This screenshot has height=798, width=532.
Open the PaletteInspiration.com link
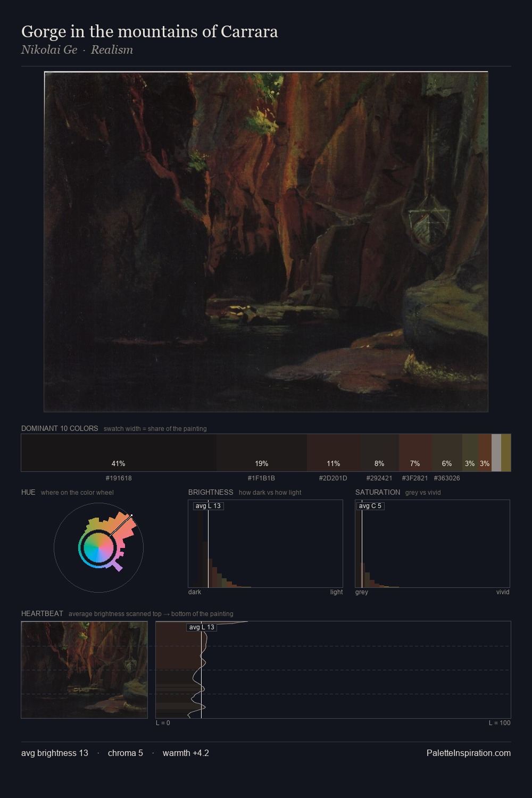coord(469,753)
